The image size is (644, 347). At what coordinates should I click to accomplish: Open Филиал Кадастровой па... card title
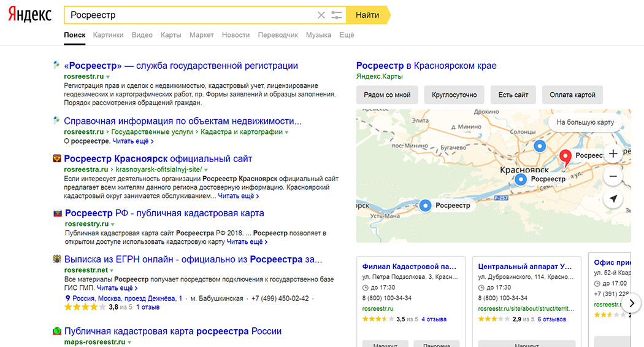click(409, 267)
